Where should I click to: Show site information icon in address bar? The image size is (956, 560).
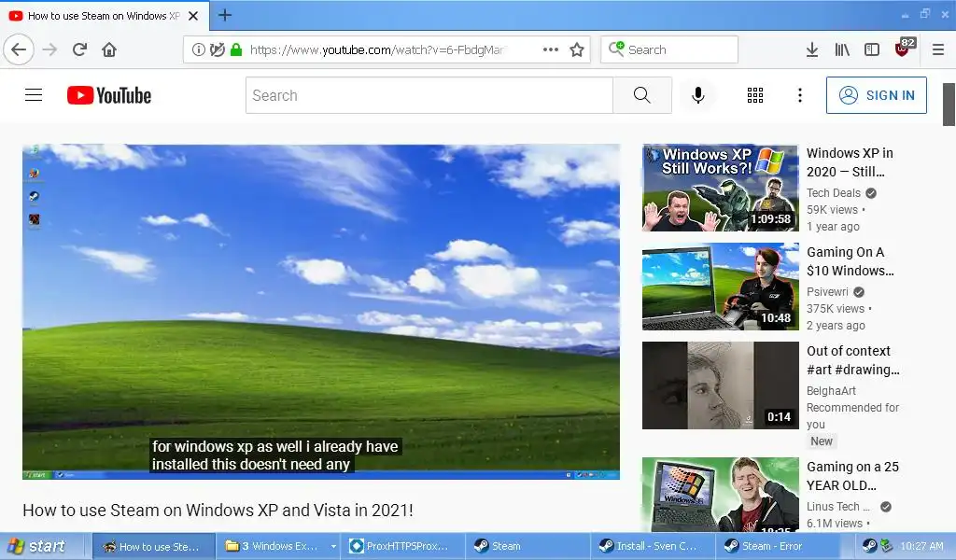[x=198, y=49]
